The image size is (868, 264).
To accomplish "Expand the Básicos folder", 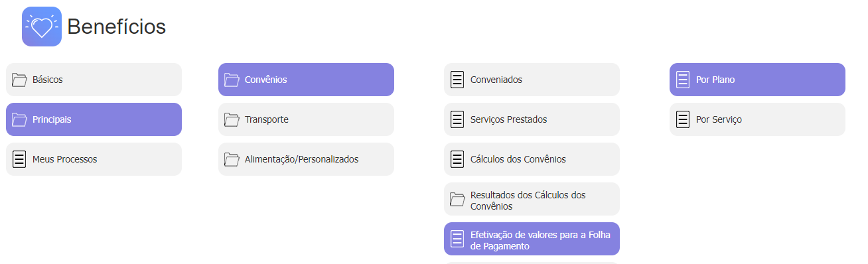I will click(x=94, y=80).
